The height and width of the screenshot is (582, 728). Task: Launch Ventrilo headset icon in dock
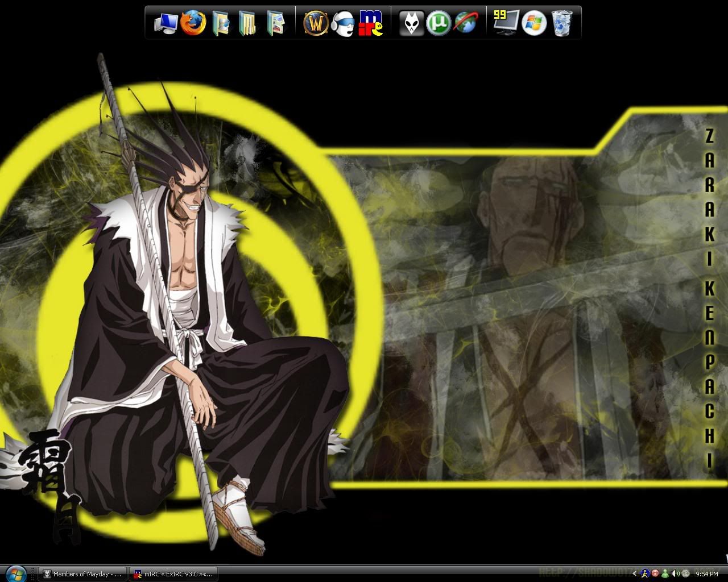tap(344, 24)
